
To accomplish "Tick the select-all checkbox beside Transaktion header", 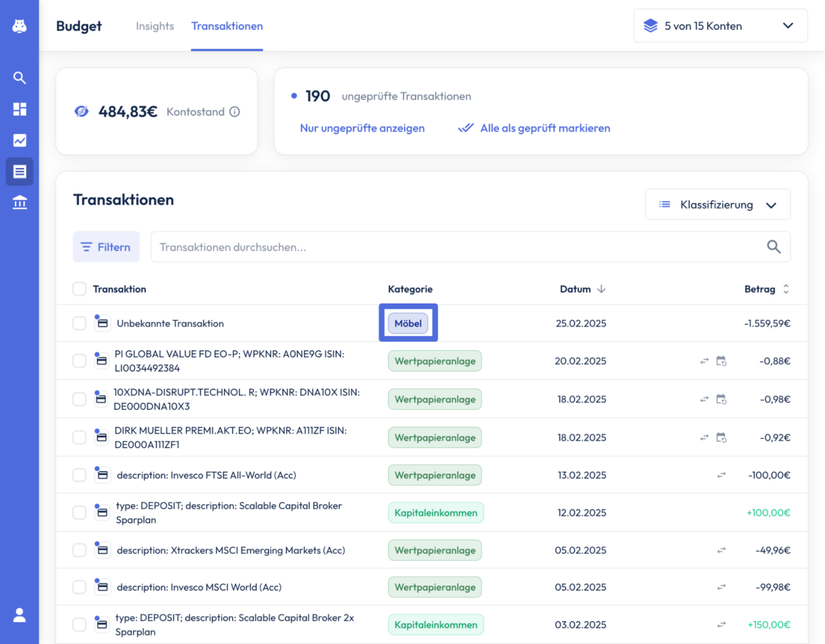I will point(79,289).
